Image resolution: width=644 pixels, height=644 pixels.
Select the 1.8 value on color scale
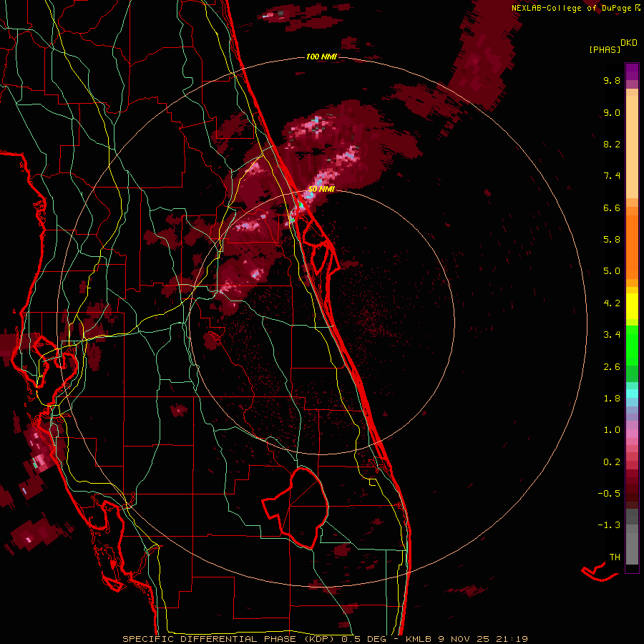coord(612,399)
